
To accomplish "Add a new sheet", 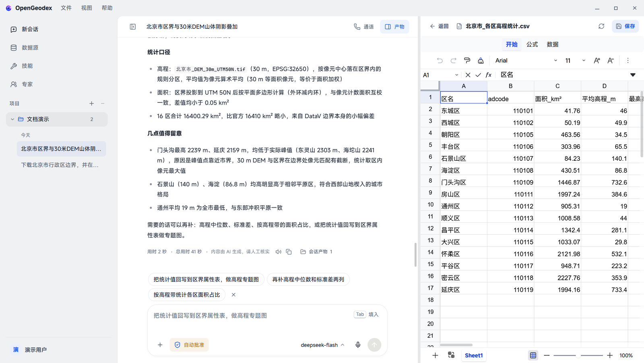I will [435, 355].
